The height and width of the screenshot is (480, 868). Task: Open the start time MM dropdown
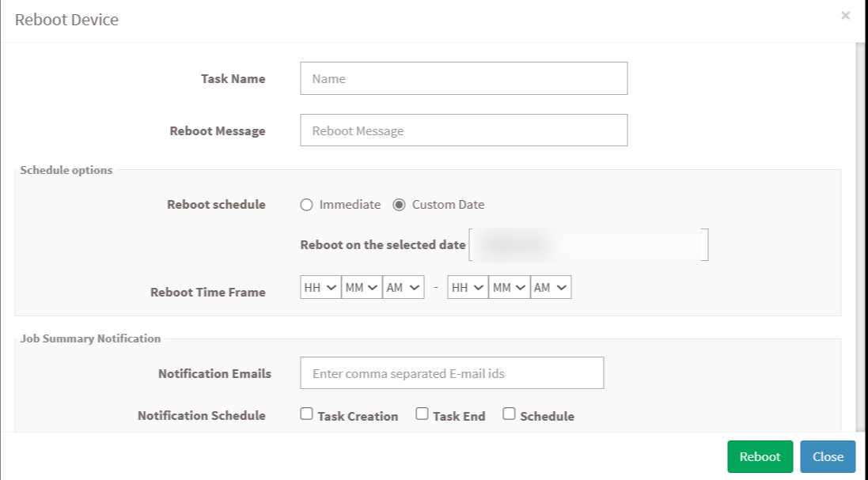pyautogui.click(x=362, y=288)
